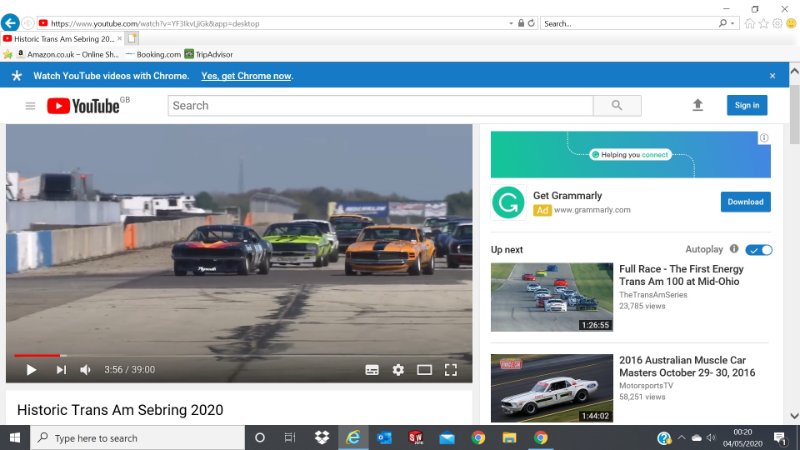Mute the video volume
Image resolution: width=800 pixels, height=450 pixels.
[x=86, y=370]
